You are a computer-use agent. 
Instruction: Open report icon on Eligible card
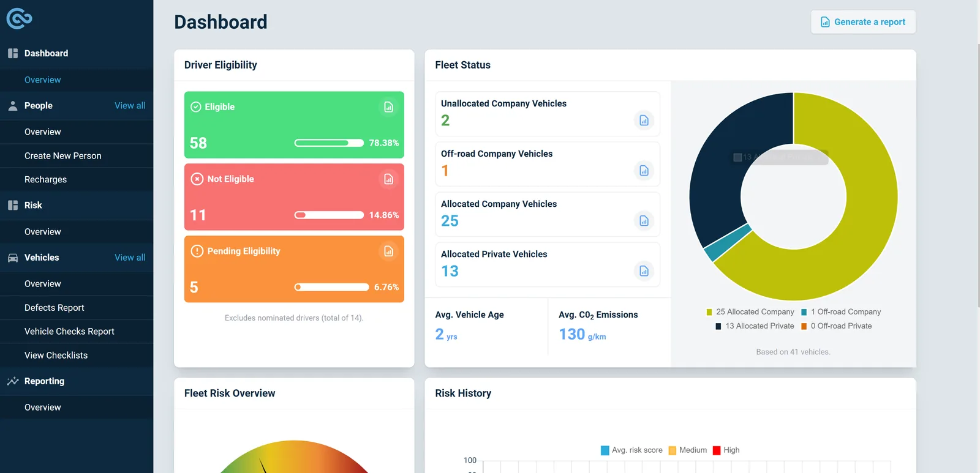(x=388, y=107)
